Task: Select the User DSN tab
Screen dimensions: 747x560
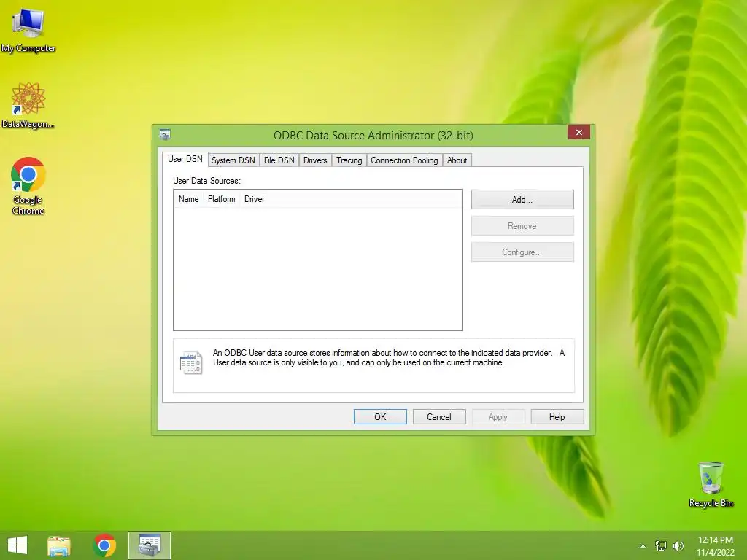Action: point(185,159)
